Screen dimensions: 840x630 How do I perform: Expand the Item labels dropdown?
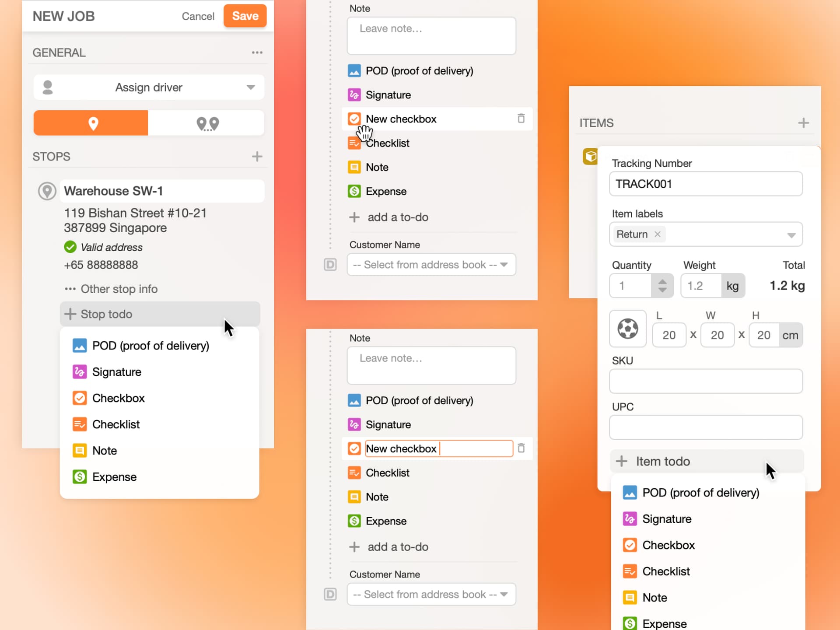[x=792, y=234]
